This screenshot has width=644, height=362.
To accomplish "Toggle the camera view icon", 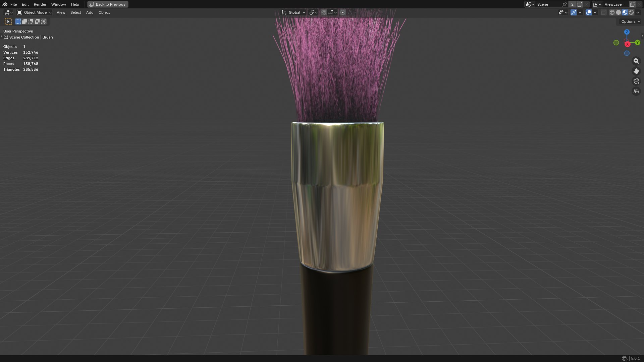I will (636, 81).
